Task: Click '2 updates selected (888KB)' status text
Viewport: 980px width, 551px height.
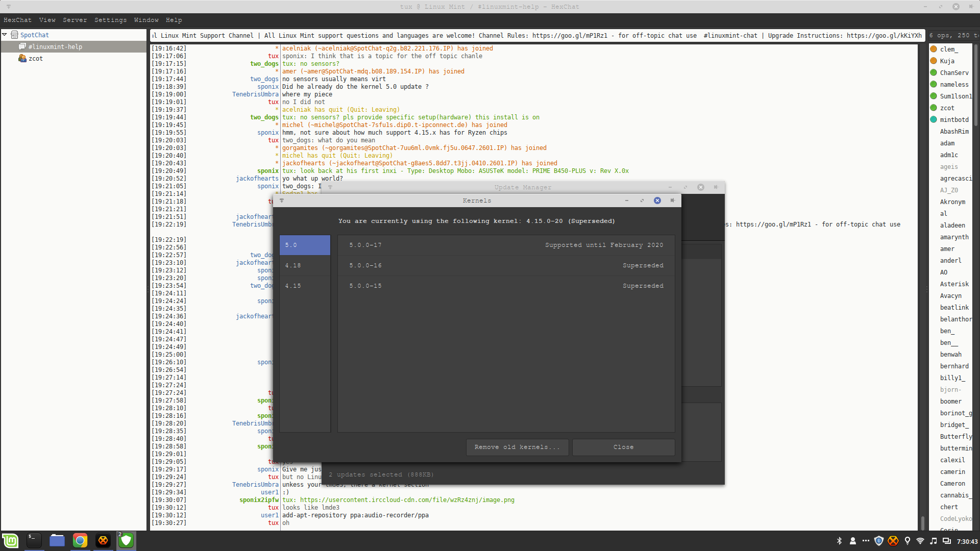Action: point(381,474)
